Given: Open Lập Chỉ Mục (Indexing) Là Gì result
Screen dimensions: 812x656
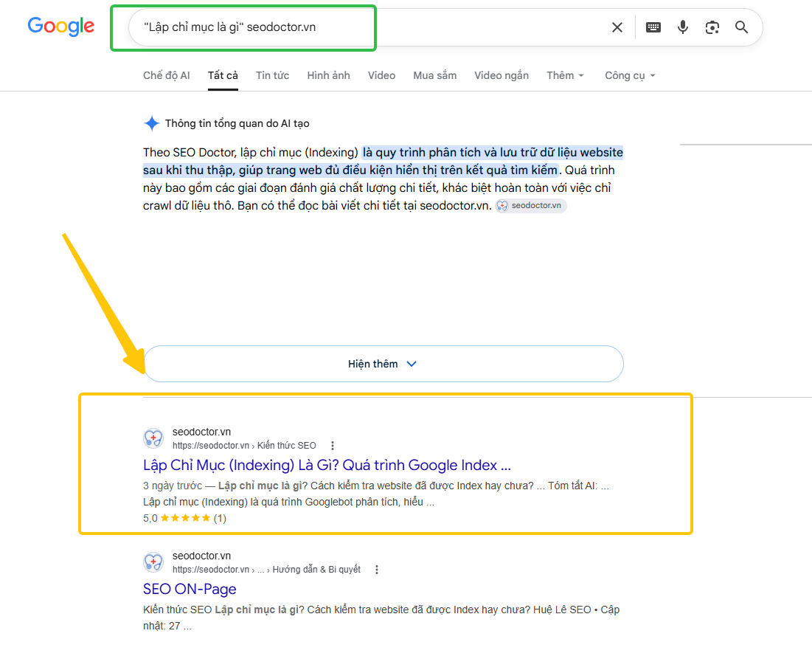Looking at the screenshot, I should pyautogui.click(x=327, y=466).
